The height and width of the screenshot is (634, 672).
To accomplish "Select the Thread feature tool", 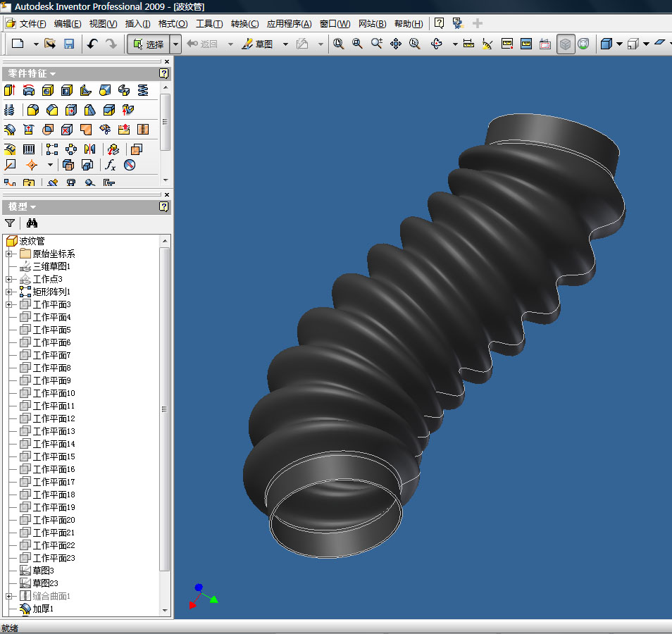I will pyautogui.click(x=9, y=110).
